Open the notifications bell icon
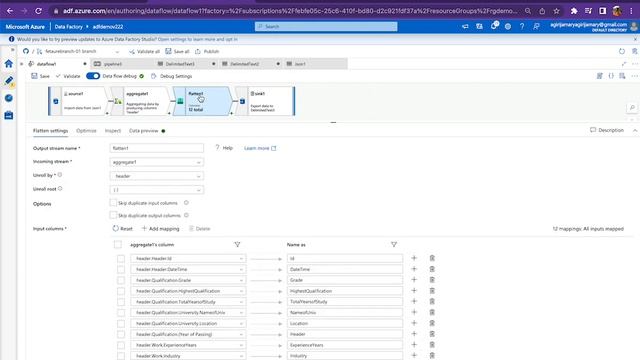Viewport: 640px width, 360px height. pos(494,26)
